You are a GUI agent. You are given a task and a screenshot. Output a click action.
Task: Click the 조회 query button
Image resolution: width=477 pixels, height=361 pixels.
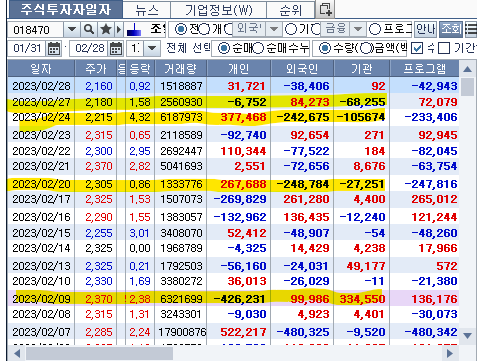[451, 30]
